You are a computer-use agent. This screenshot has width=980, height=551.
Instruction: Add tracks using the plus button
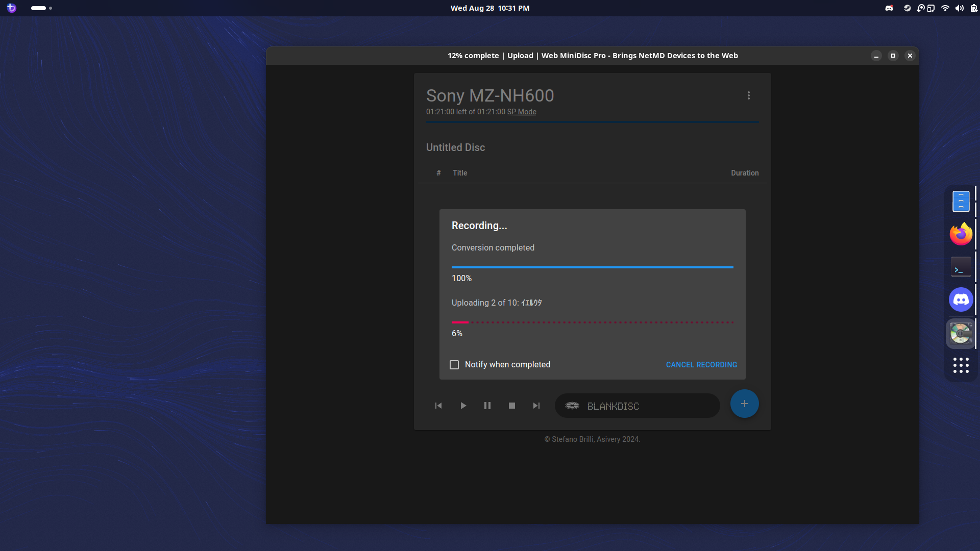pyautogui.click(x=744, y=403)
